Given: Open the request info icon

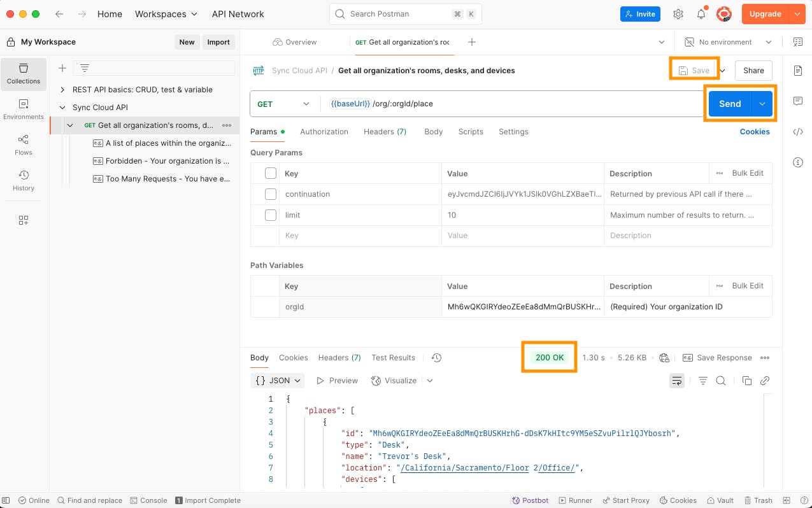Looking at the screenshot, I should click(798, 162).
